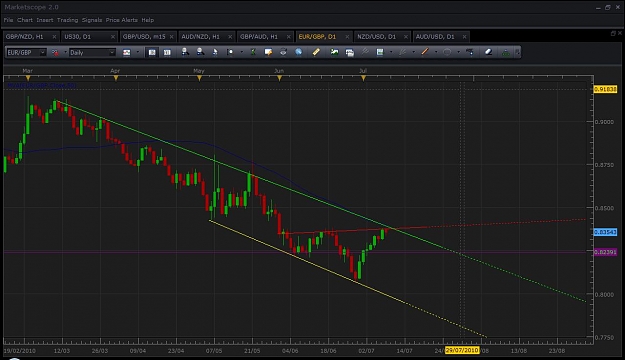Open the Signals menu
625x360 pixels.
[92, 20]
